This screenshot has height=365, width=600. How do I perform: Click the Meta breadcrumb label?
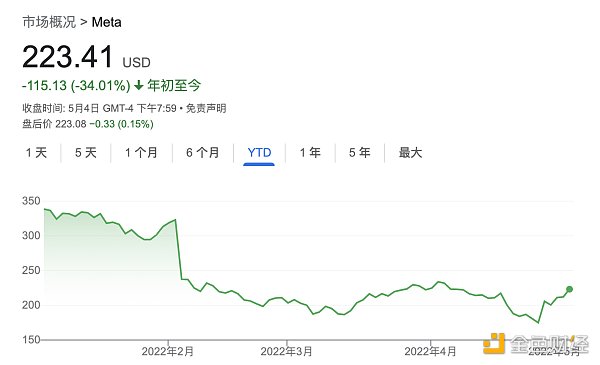pos(106,22)
